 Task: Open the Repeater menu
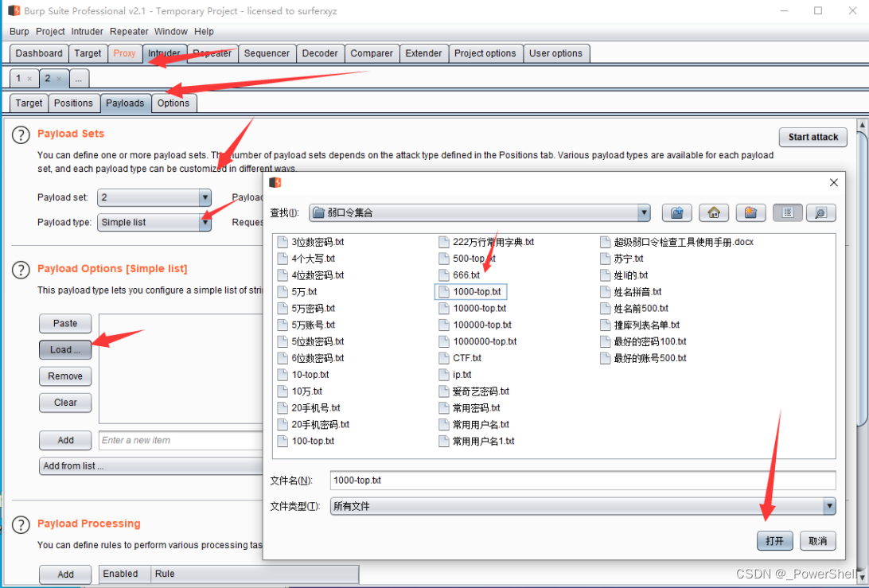click(129, 32)
